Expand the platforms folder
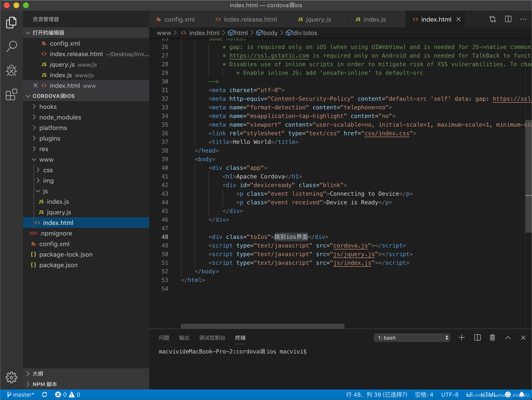 click(53, 128)
